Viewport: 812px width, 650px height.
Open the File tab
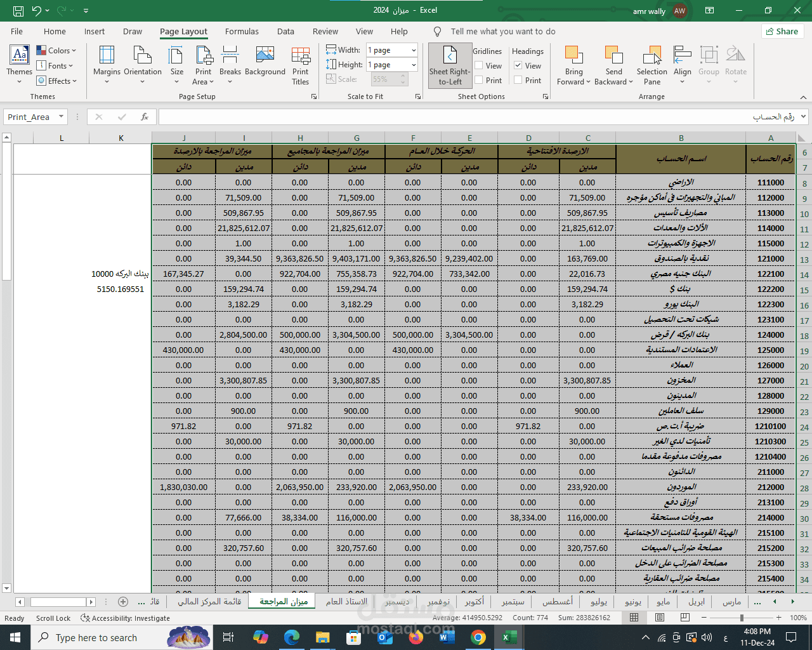point(17,31)
